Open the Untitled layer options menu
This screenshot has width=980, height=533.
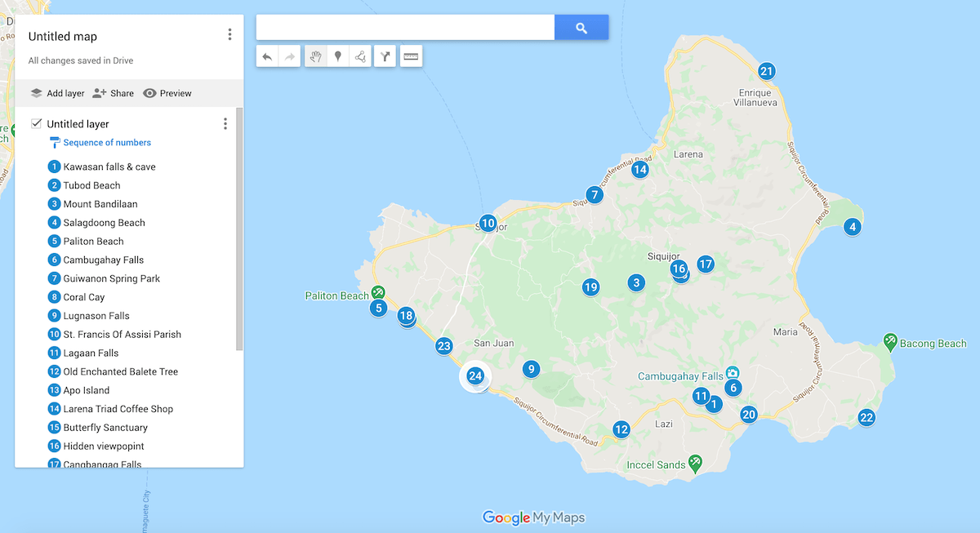click(x=225, y=123)
